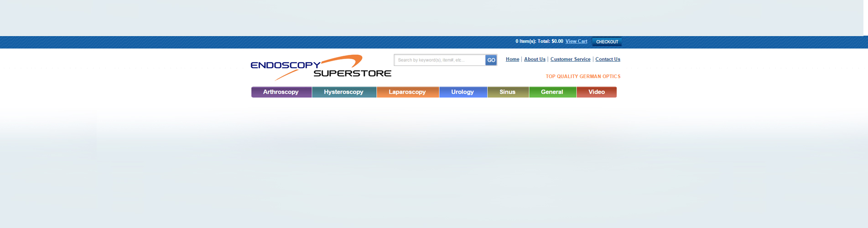
Task: Open the Hysteroscopy category tab
Action: point(343,92)
